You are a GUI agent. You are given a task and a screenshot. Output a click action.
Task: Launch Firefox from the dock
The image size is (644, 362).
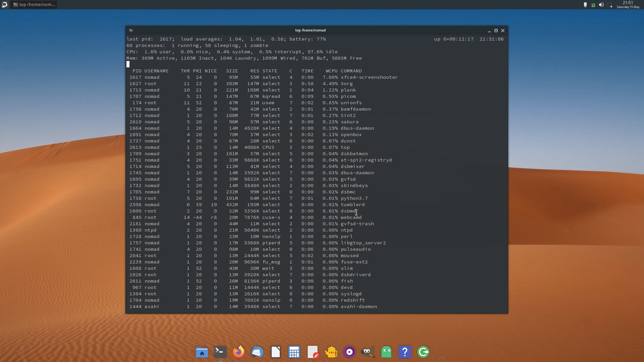238,352
